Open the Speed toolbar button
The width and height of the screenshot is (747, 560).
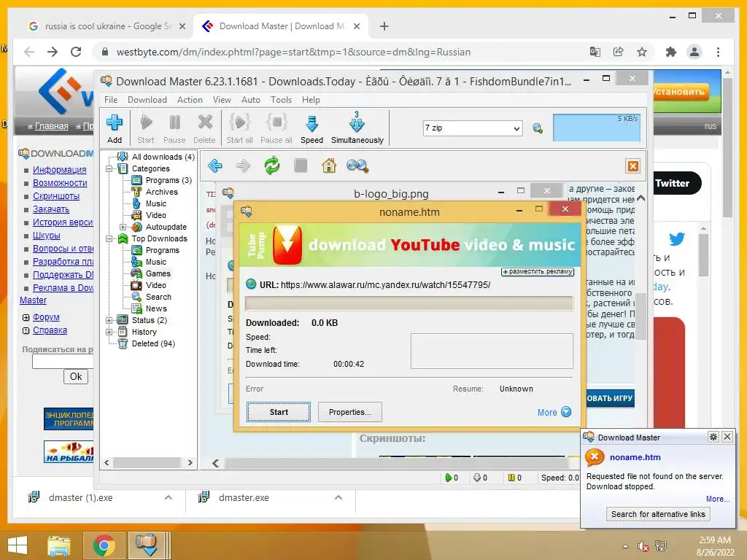311,128
